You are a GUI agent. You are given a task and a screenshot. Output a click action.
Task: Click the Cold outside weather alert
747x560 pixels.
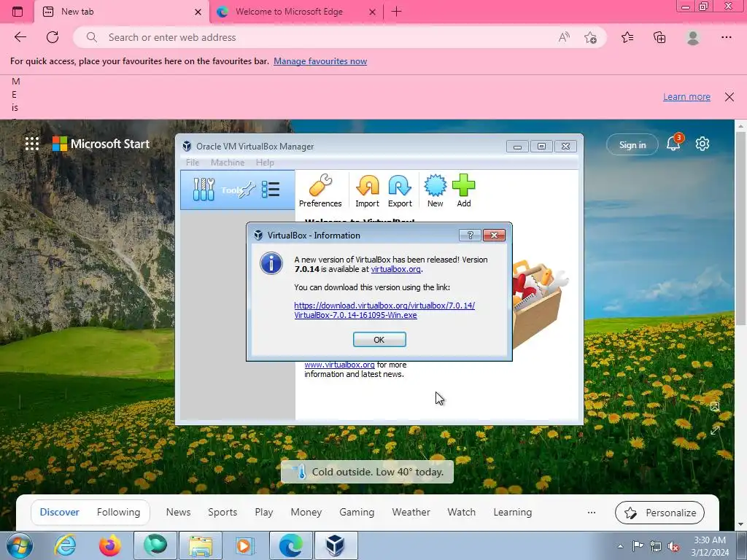(x=368, y=472)
